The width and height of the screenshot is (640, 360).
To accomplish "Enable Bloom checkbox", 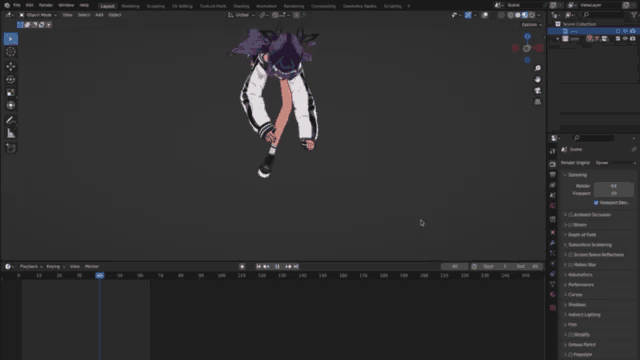I will 571,225.
